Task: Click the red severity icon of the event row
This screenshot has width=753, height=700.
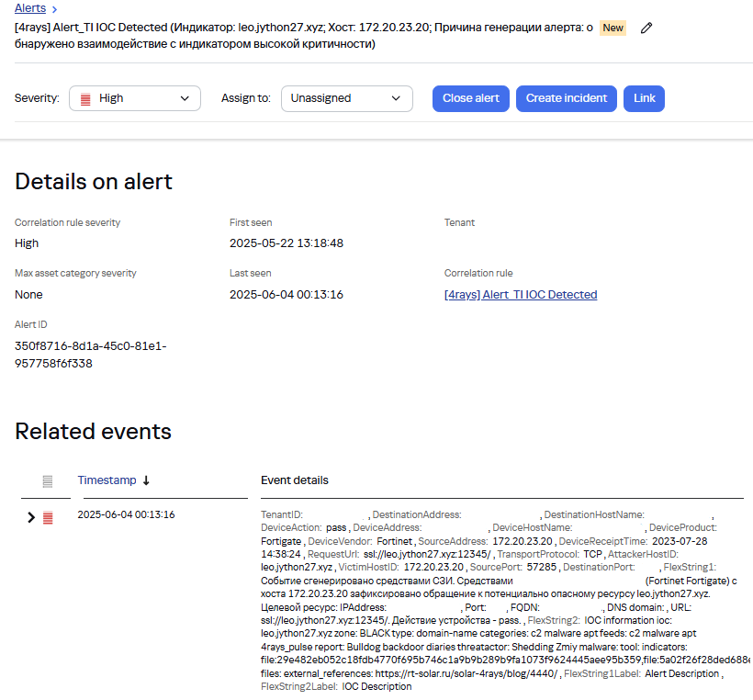Action: coord(48,518)
